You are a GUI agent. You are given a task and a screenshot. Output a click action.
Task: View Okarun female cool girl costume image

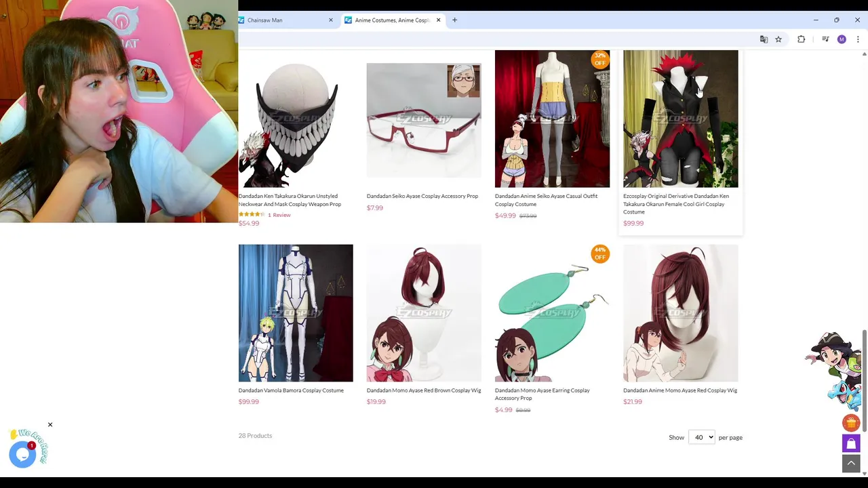tap(680, 119)
